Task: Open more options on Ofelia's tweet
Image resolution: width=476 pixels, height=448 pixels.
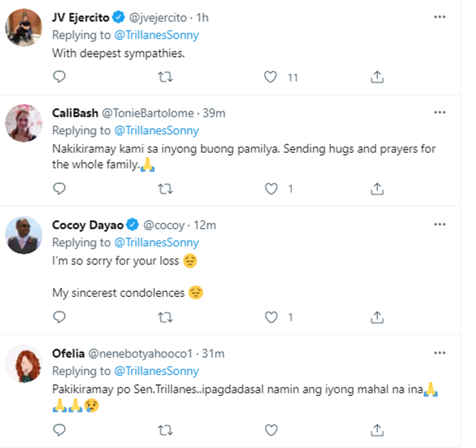Action: 439,353
